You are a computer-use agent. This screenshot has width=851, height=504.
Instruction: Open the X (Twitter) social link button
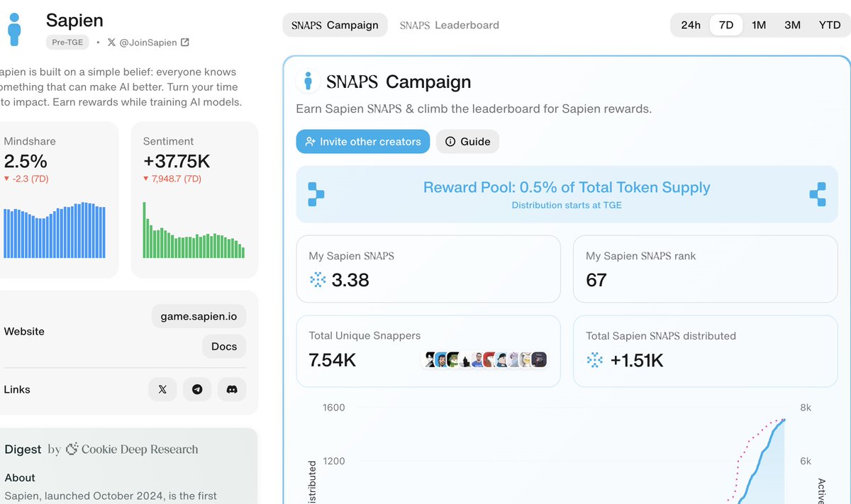coord(162,389)
